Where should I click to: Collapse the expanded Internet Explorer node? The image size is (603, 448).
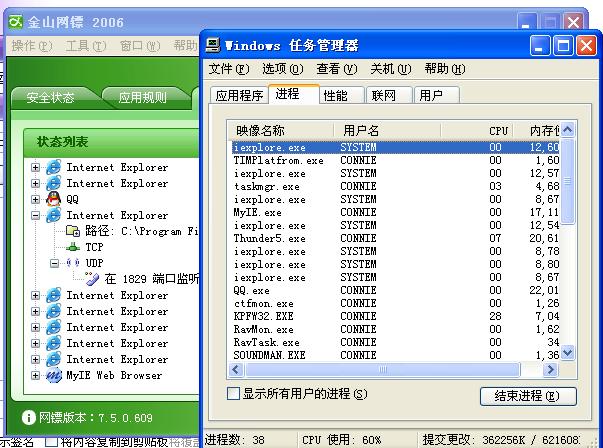(x=35, y=215)
